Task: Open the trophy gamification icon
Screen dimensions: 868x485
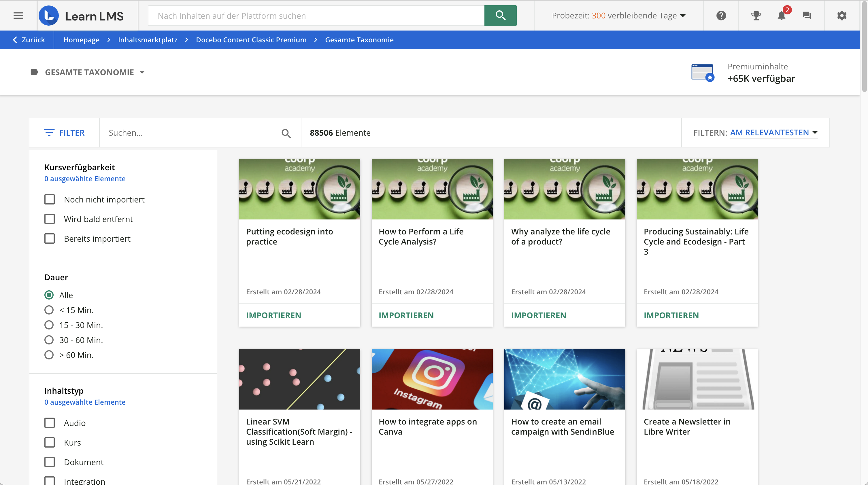Action: click(756, 16)
